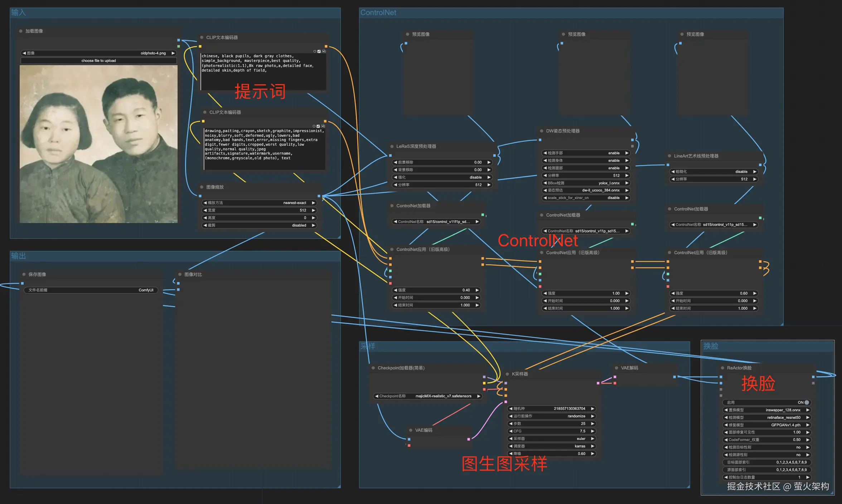Click right arrow to increase 步数 value
The width and height of the screenshot is (842, 504).
(593, 424)
